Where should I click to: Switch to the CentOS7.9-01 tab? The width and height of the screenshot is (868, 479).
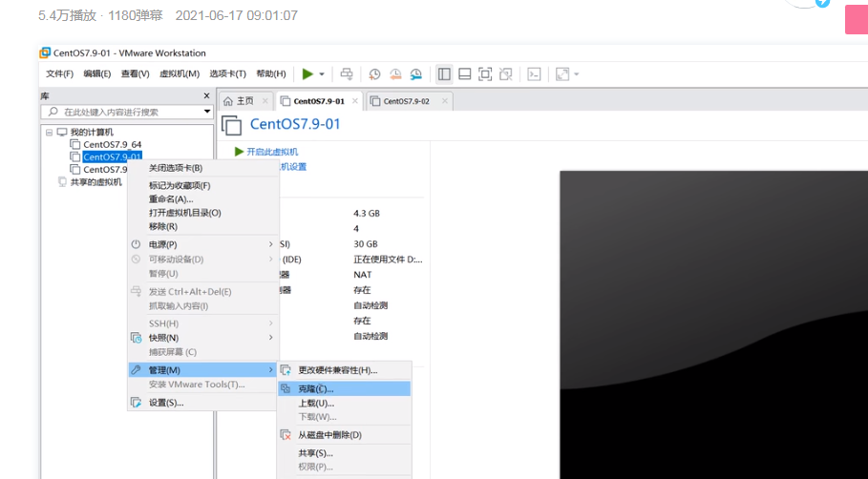tap(319, 101)
